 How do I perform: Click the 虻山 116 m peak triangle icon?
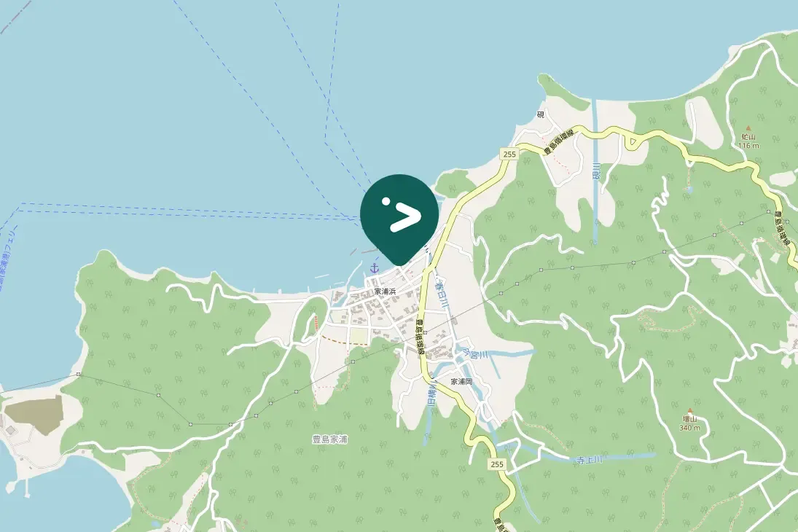click(748, 129)
